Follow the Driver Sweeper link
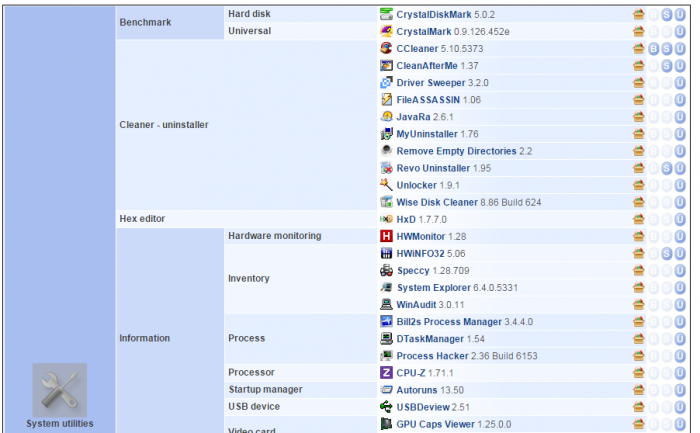 428,82
